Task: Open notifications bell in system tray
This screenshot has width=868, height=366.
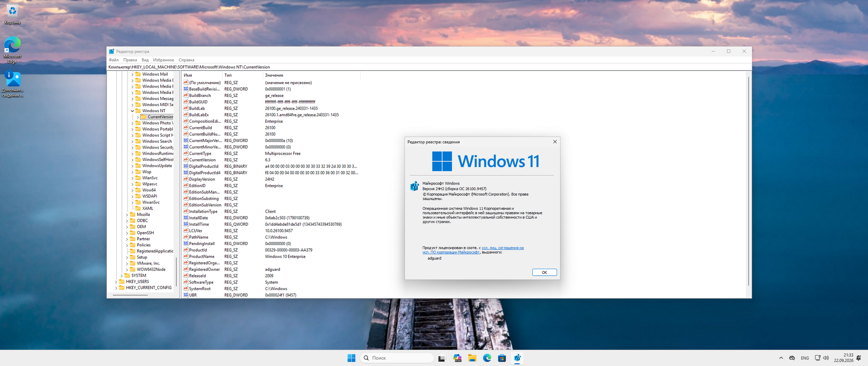Action: 859,358
